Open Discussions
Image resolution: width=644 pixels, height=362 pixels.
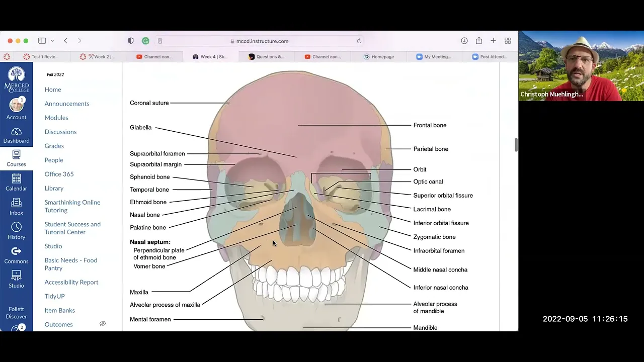(60, 132)
